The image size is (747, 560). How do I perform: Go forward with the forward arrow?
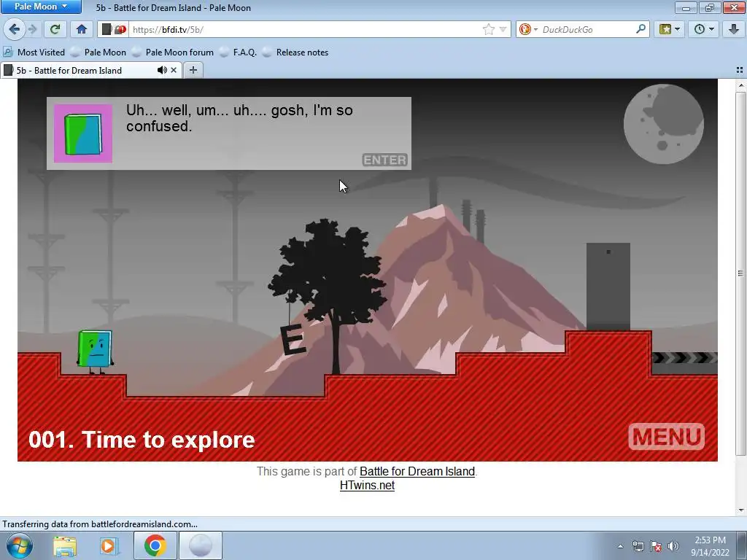[x=33, y=29]
